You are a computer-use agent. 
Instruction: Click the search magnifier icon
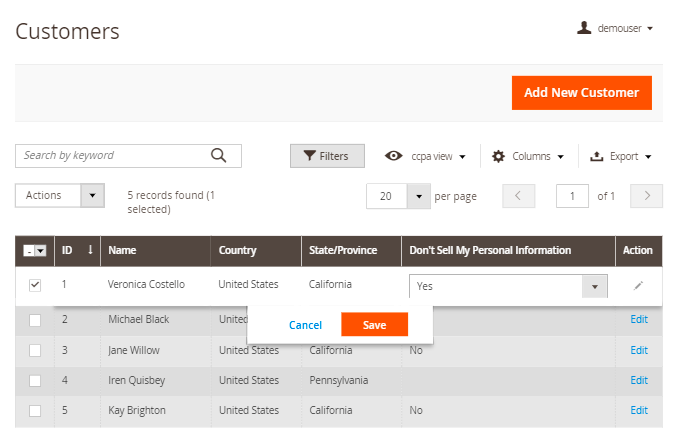click(x=218, y=155)
